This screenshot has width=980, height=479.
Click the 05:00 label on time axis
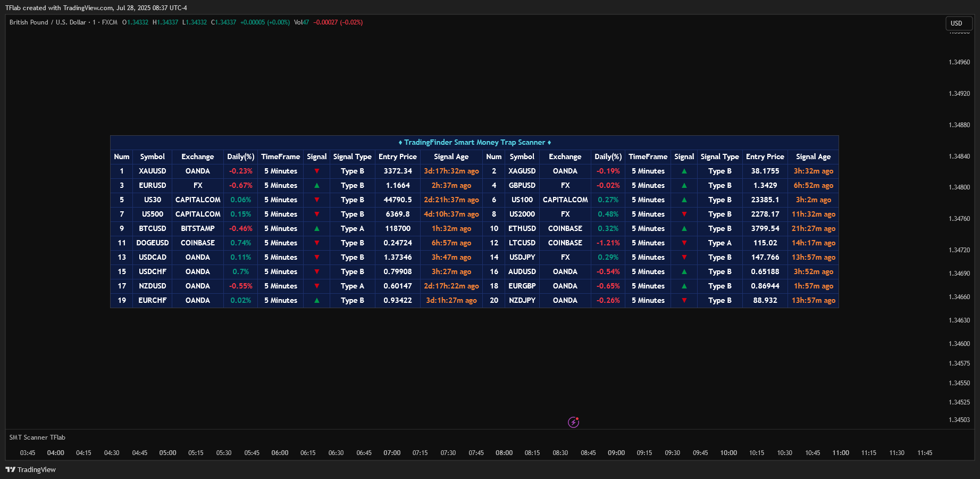(x=167, y=453)
